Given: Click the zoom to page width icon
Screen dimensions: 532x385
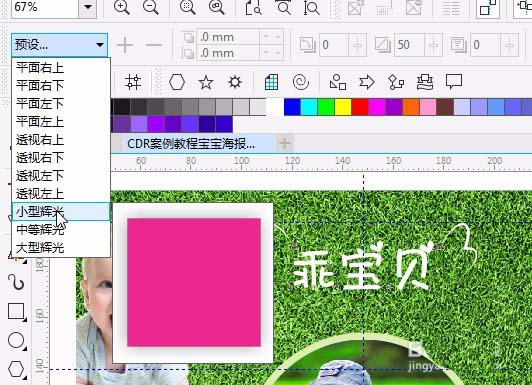Looking at the screenshot, I should (x=283, y=7).
